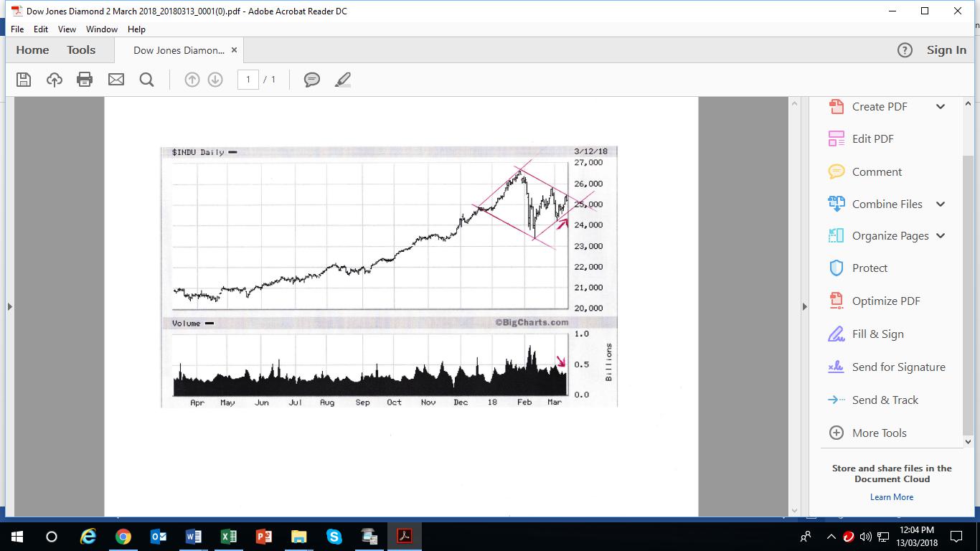Click the Protect shield icon
The width and height of the screenshot is (980, 551).
(x=837, y=268)
